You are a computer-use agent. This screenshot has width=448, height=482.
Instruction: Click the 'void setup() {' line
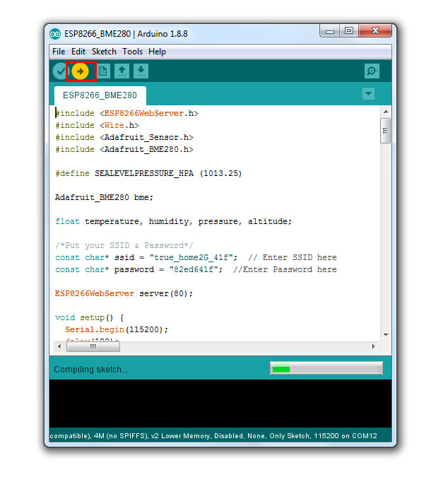click(x=90, y=317)
